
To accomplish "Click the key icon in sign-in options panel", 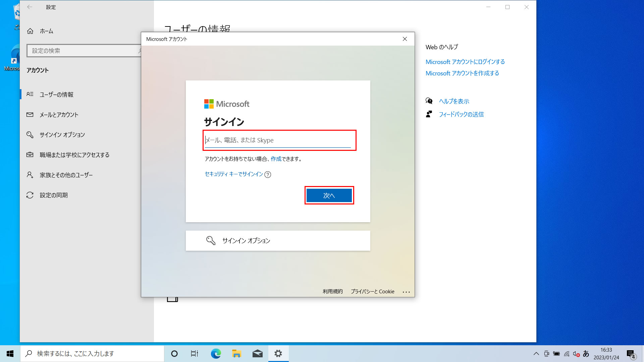I will [x=211, y=241].
